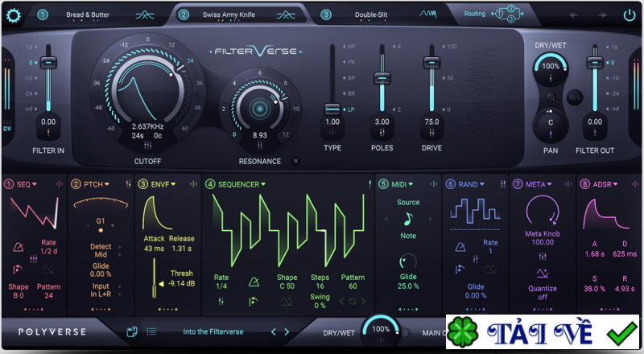Click the save preset icon
This screenshot has width=644, height=354.
click(131, 331)
